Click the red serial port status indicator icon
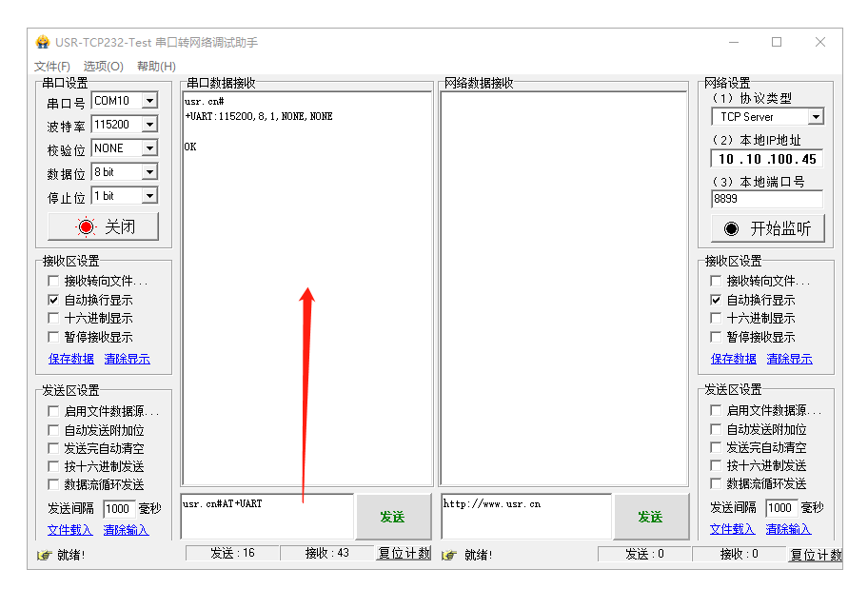The image size is (868, 589). point(86,227)
